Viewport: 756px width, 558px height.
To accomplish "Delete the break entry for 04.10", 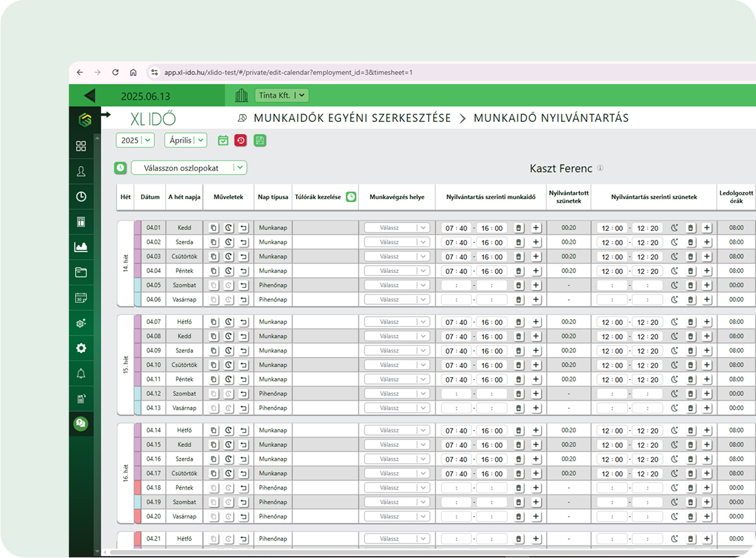I will point(691,365).
